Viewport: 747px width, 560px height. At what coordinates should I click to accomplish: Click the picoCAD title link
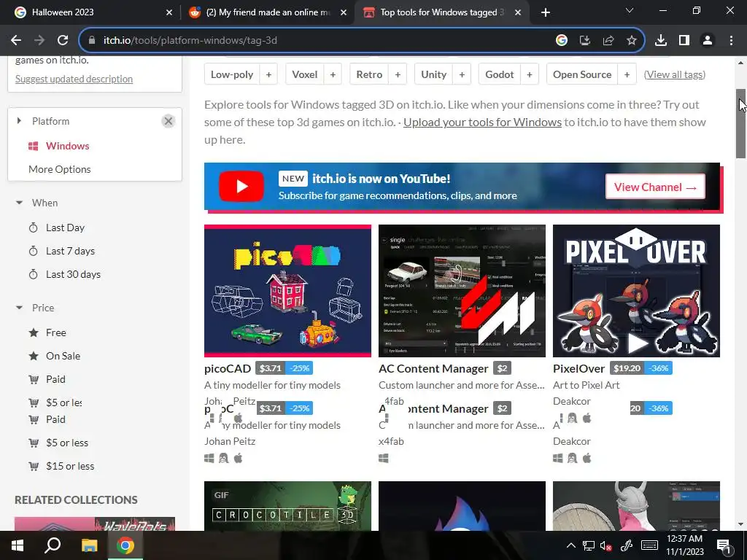coord(228,368)
